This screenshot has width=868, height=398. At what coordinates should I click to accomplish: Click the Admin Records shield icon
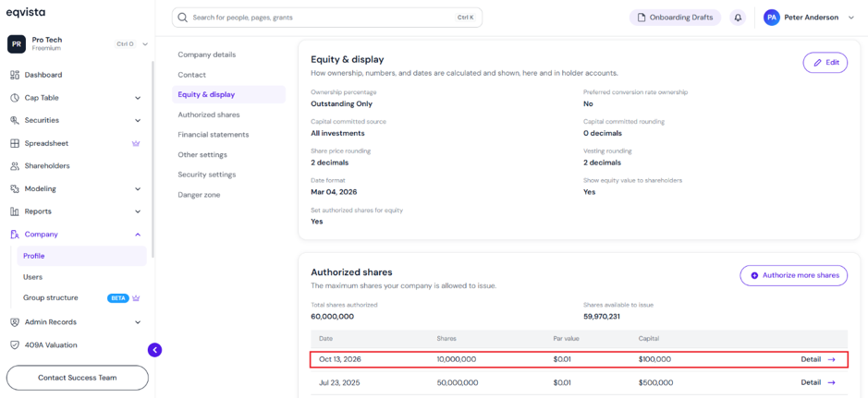pos(15,321)
